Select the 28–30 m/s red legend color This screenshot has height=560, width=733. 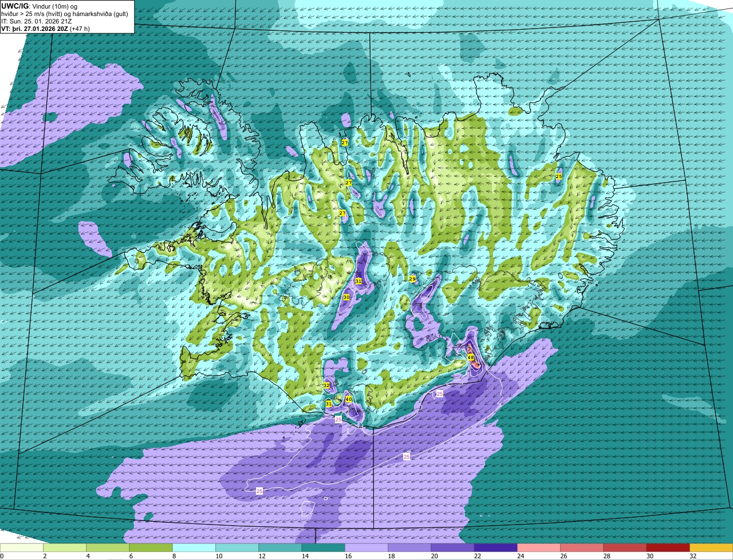625,547
